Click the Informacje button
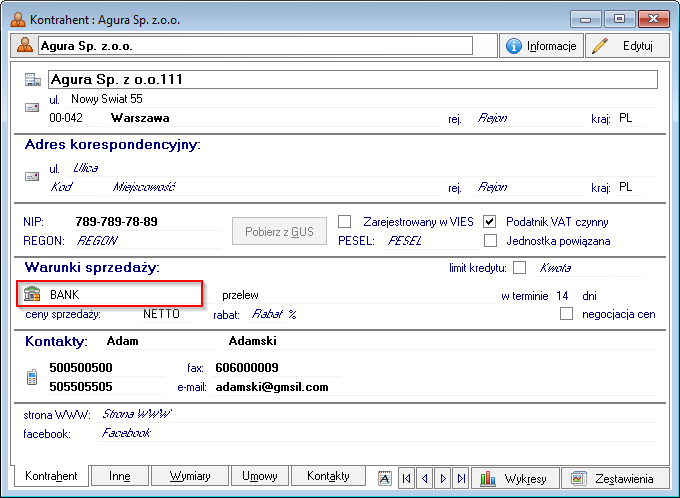Viewport: 680px width, 498px height. pos(541,46)
